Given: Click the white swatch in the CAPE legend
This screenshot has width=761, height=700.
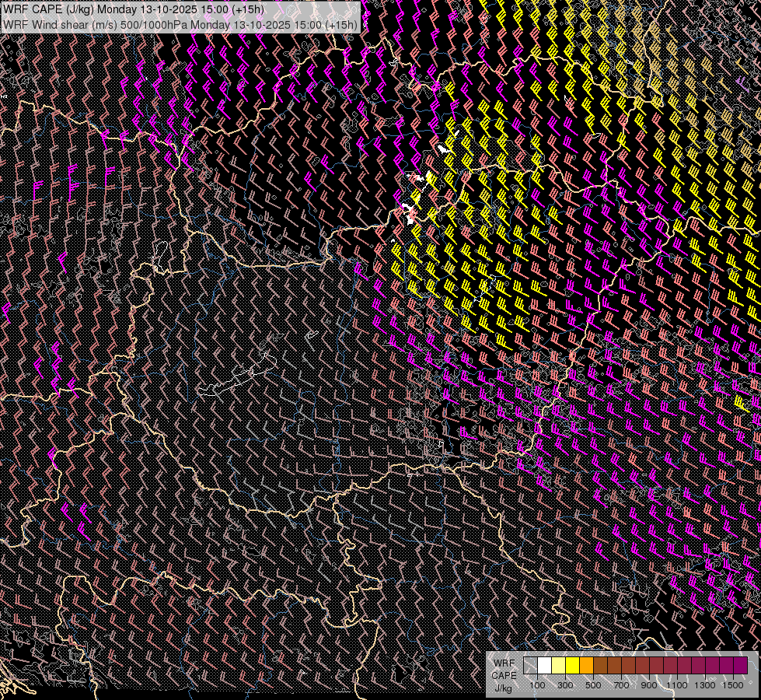Looking at the screenshot, I should 544,666.
